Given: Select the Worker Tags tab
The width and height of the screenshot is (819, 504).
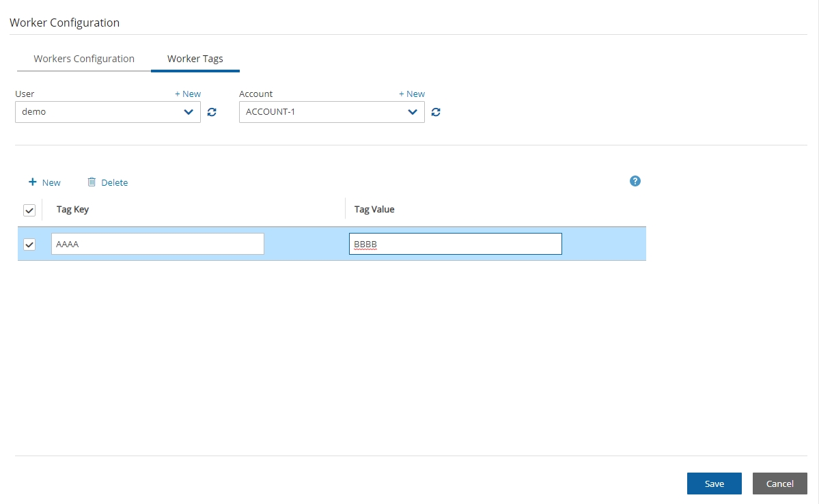Looking at the screenshot, I should pyautogui.click(x=195, y=59).
